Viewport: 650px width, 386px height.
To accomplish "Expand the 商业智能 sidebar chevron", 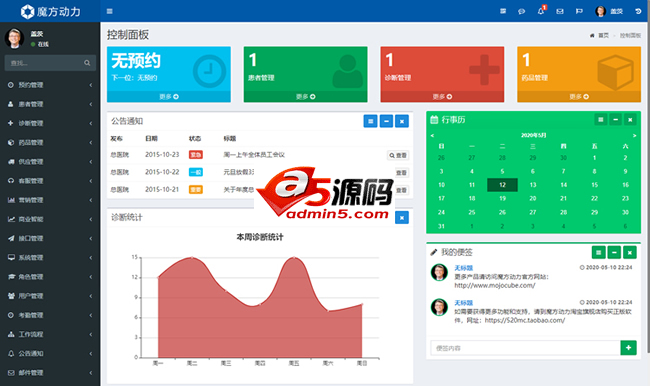I will (x=90, y=219).
